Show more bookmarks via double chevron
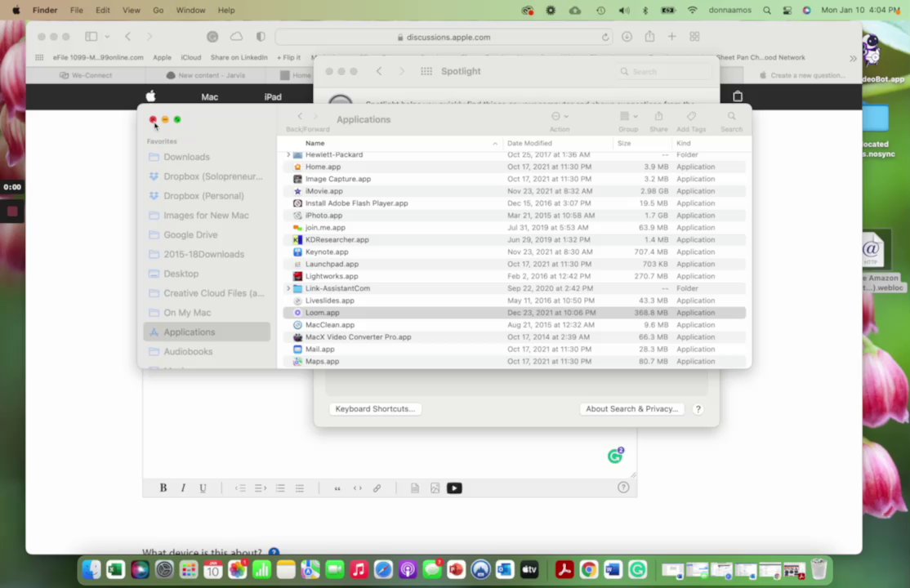The width and height of the screenshot is (910, 588). 853,58
